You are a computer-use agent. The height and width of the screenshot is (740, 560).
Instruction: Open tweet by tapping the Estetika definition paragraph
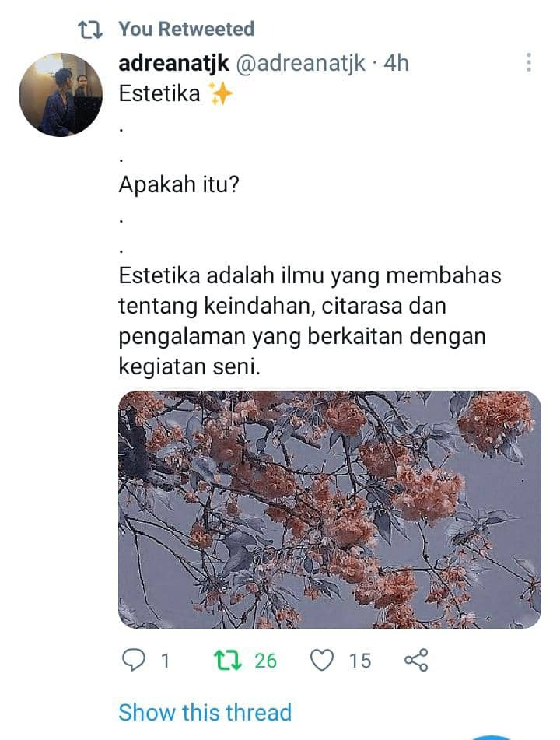(x=310, y=321)
